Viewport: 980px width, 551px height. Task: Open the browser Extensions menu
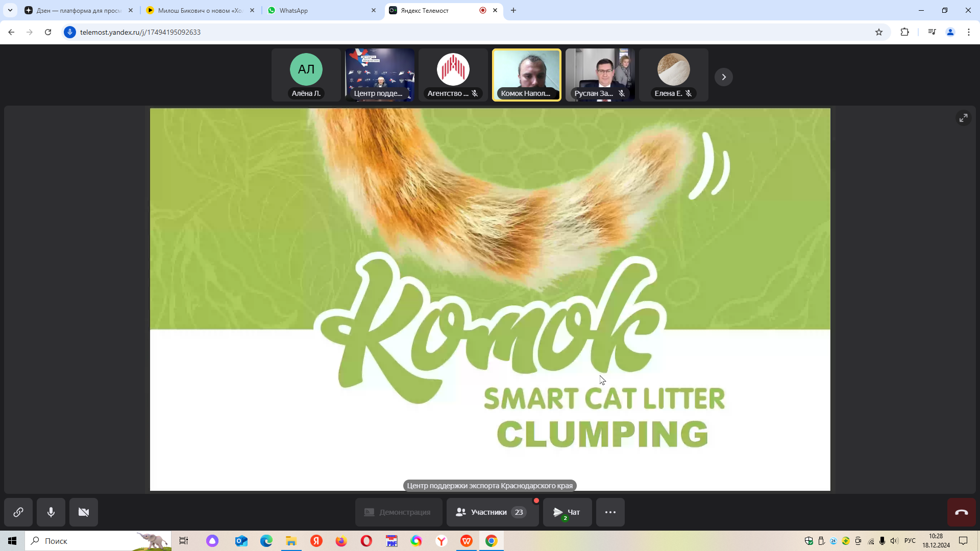pos(904,32)
